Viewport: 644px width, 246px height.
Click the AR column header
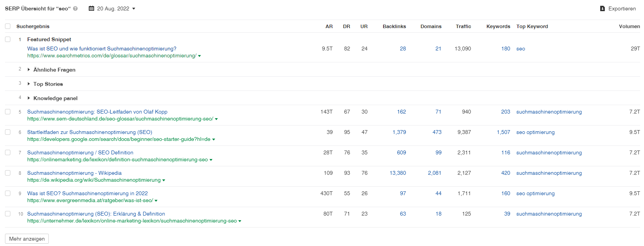[329, 26]
